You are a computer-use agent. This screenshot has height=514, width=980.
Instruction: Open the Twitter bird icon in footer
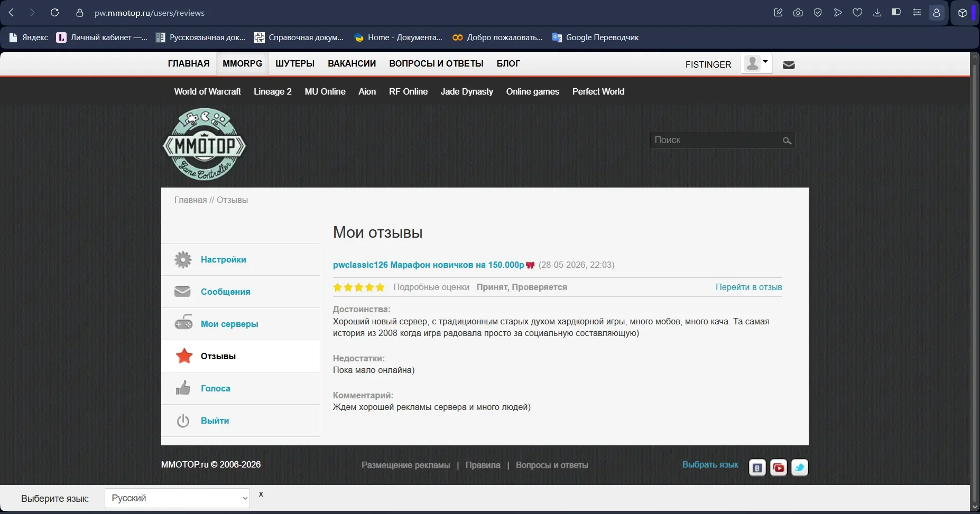[x=800, y=468]
